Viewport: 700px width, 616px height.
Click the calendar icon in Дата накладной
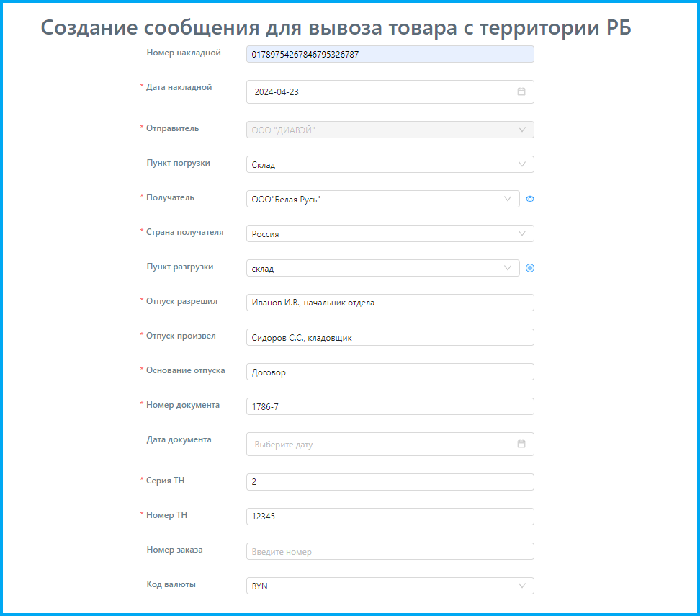pos(521,91)
